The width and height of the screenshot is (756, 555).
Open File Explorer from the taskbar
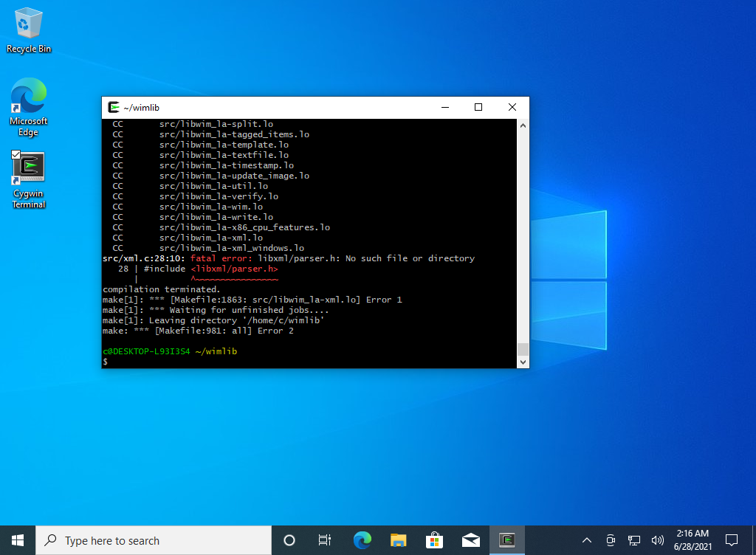398,540
